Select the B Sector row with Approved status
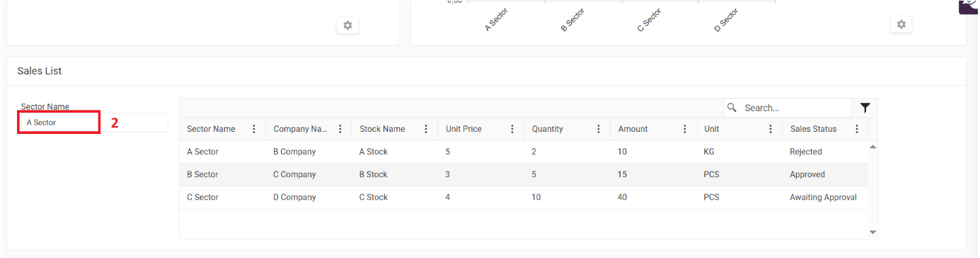This screenshot has width=980, height=258. point(524,174)
